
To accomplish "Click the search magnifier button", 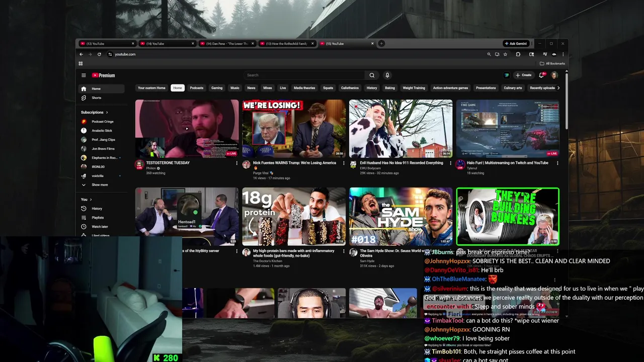I will pos(372,75).
